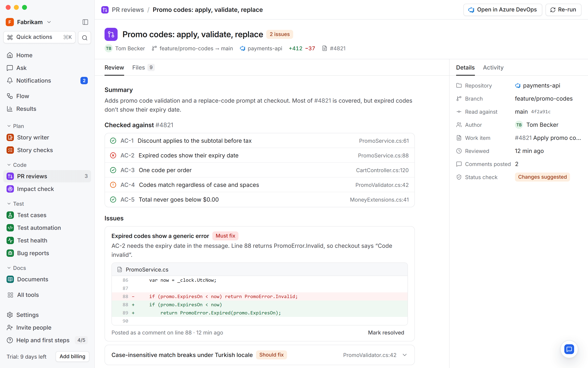Switch to the Files tab
Screen dimensions: 588x368
coord(143,67)
